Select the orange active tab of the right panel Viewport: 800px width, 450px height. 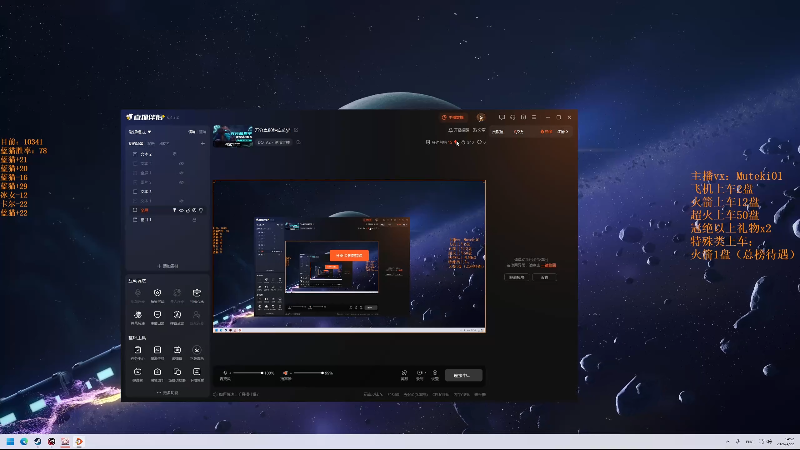point(546,132)
